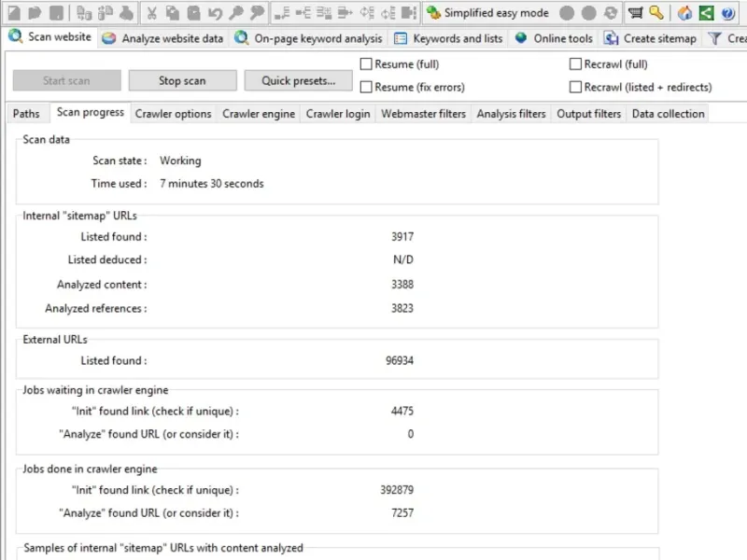Image resolution: width=747 pixels, height=560 pixels.
Task: Click the golden key registration icon
Action: [656, 13]
